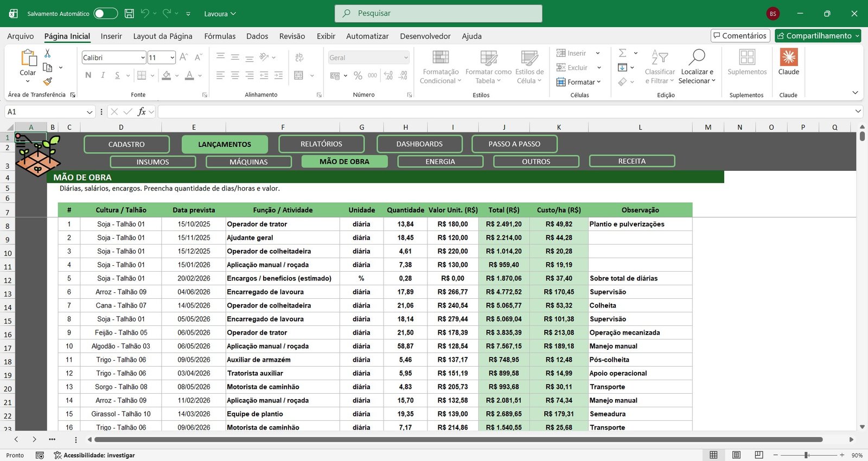Screen dimensions: 868x461
Task: Open the Arquivo menu
Action: tap(21, 36)
